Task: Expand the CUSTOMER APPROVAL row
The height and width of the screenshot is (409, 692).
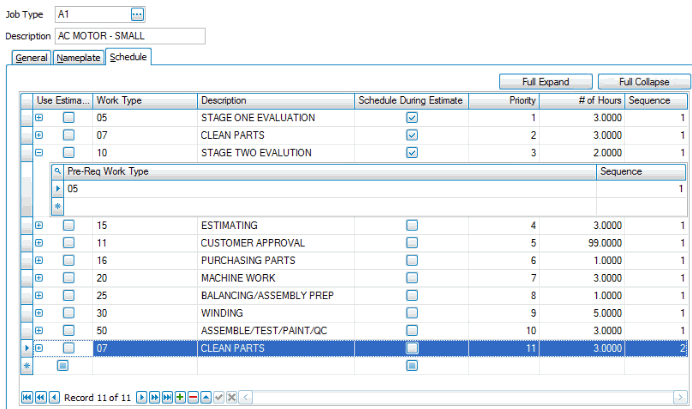Action: [x=39, y=243]
